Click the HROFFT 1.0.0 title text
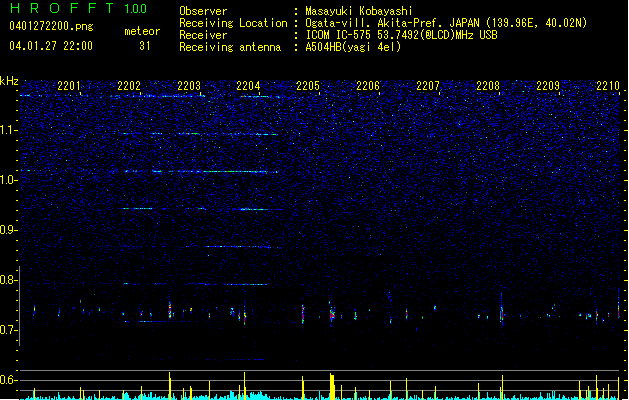The height and width of the screenshot is (400, 629). coord(79,8)
